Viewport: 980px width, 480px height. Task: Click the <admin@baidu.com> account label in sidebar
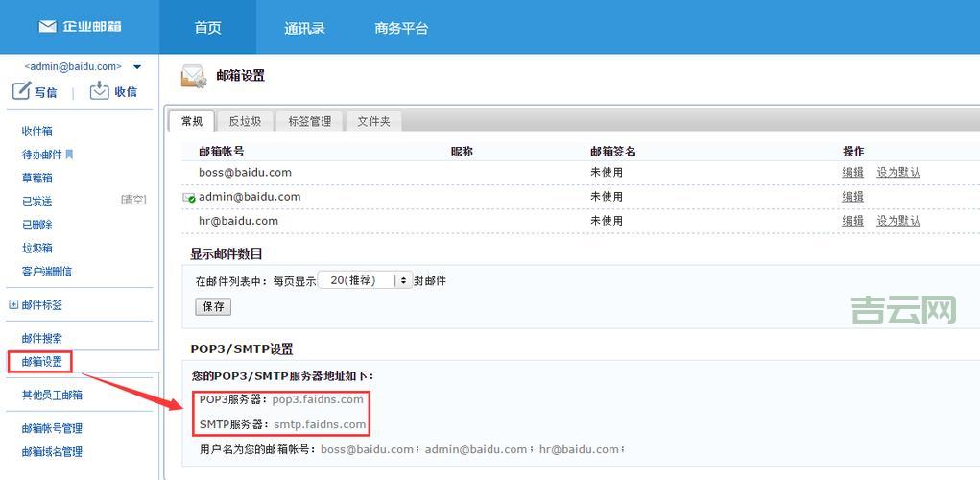[x=73, y=66]
